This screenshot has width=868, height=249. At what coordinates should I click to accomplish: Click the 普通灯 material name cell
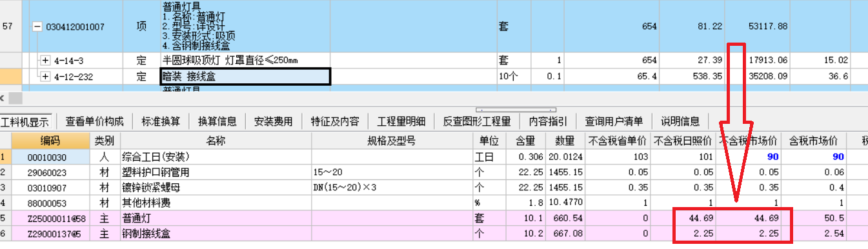click(216, 218)
